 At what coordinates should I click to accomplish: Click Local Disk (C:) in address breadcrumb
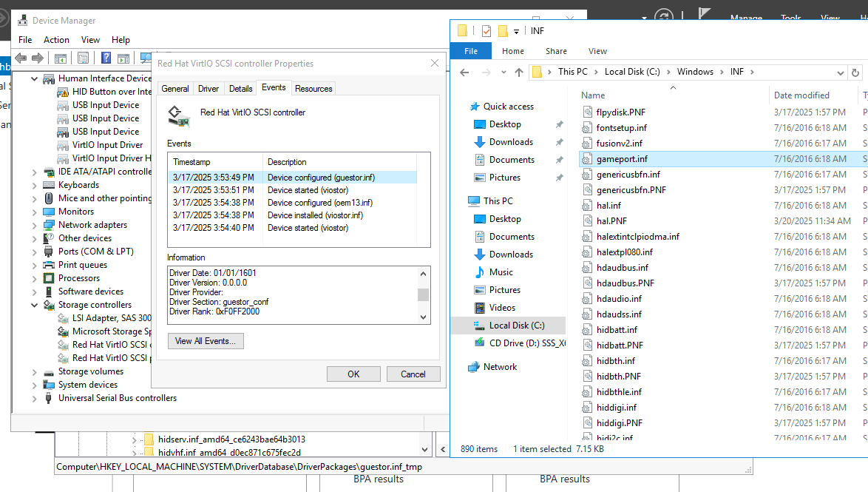[632, 72]
